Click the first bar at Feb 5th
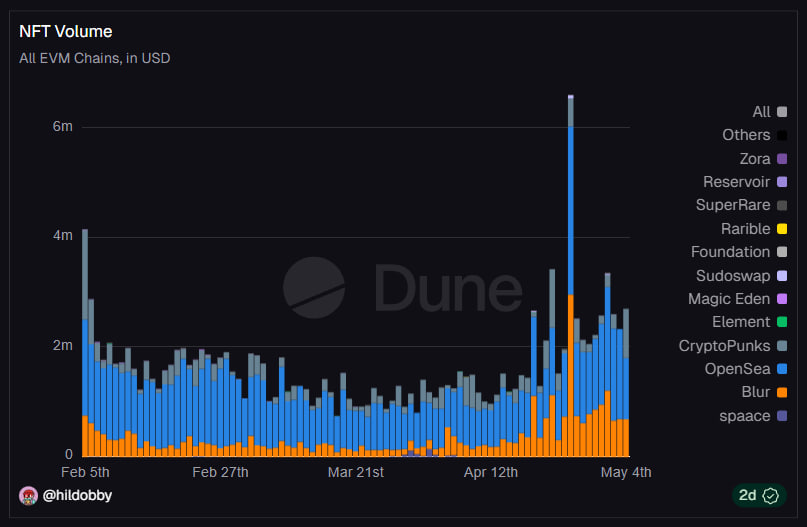This screenshot has width=807, height=527. click(x=85, y=343)
